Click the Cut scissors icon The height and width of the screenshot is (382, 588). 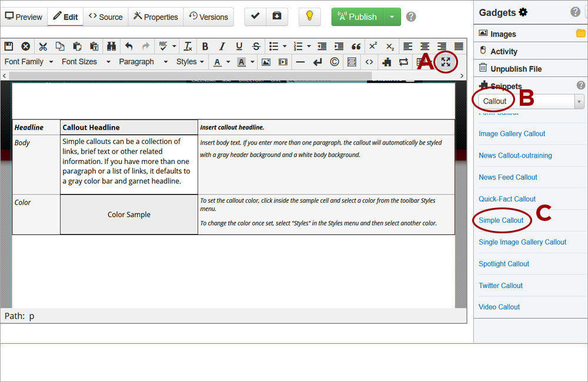[43, 46]
